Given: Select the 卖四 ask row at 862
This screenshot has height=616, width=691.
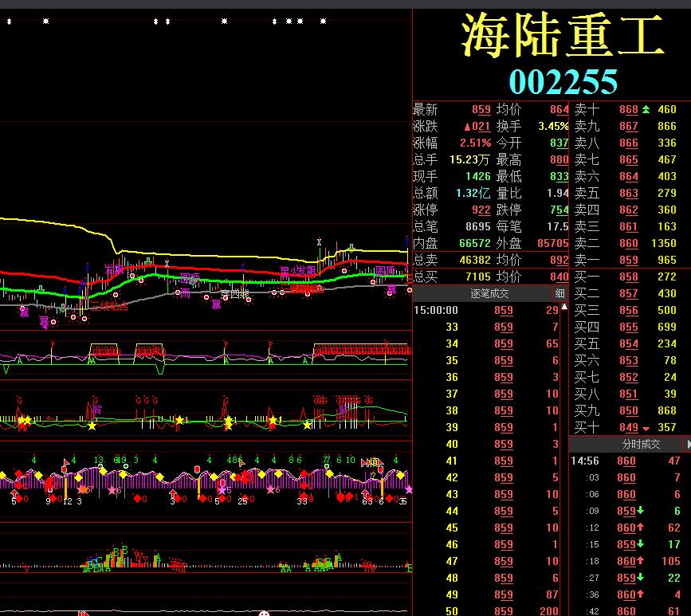Looking at the screenshot, I should click(x=630, y=210).
